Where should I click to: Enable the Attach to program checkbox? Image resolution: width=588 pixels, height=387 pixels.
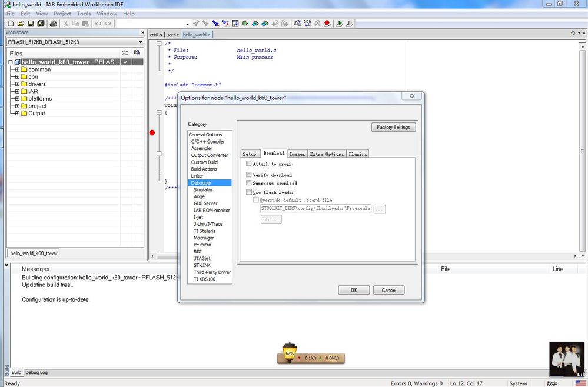[x=248, y=164]
